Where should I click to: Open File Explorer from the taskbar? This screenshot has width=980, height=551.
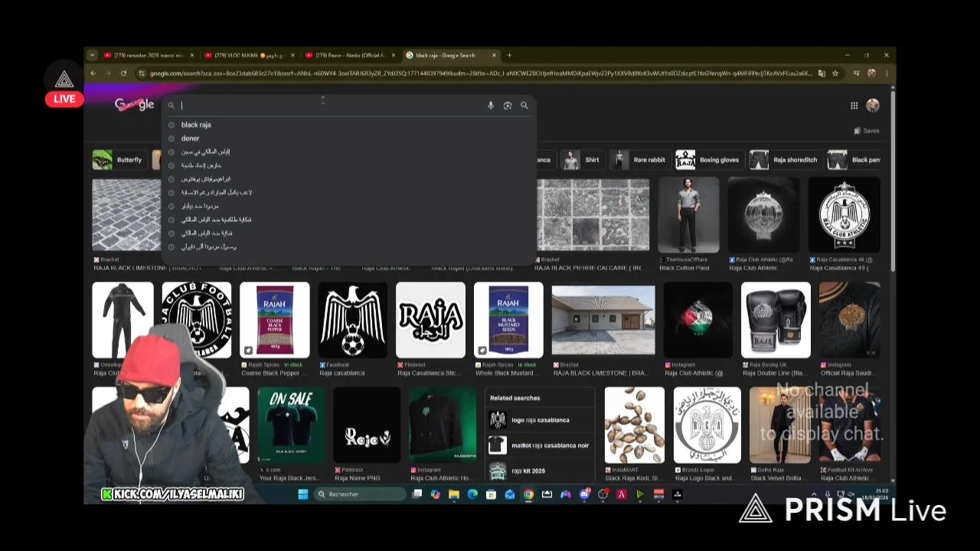coord(454,494)
